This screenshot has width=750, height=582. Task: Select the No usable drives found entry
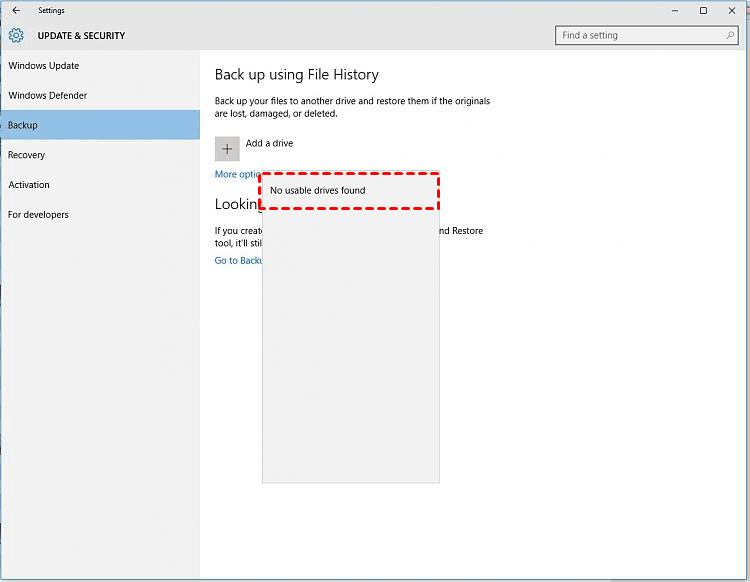[318, 191]
